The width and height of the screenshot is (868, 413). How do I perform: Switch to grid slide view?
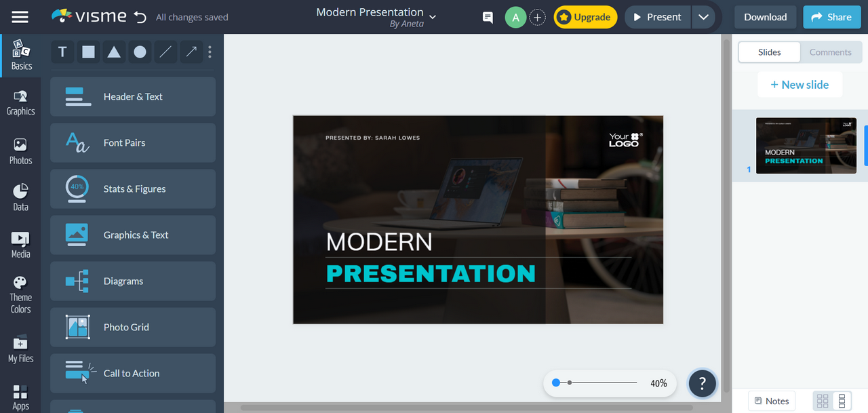click(823, 401)
